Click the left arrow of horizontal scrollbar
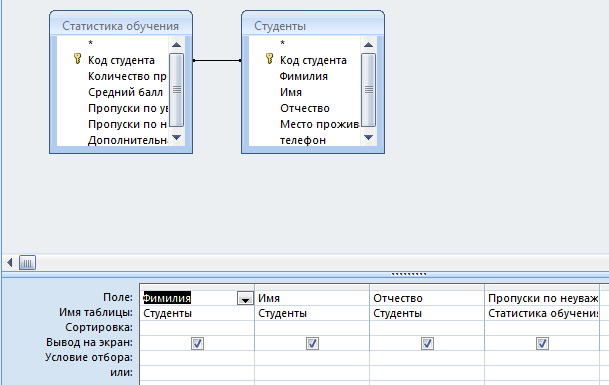 pos(10,263)
